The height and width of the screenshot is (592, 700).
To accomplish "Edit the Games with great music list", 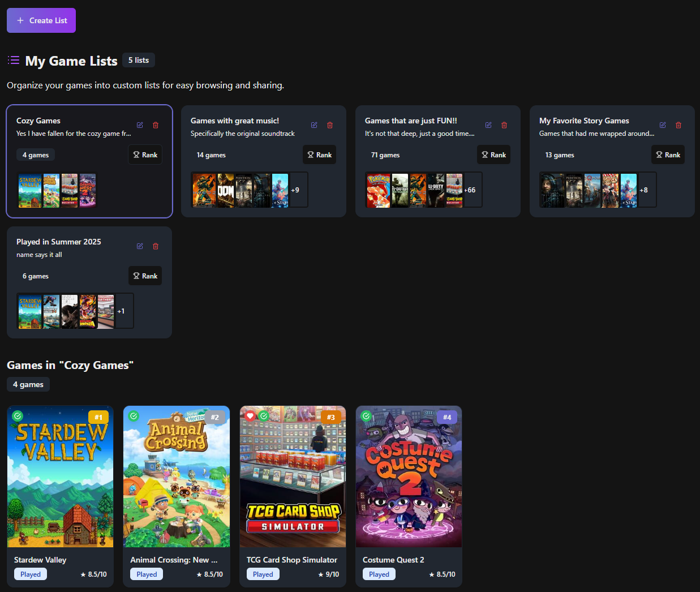I will [x=314, y=125].
